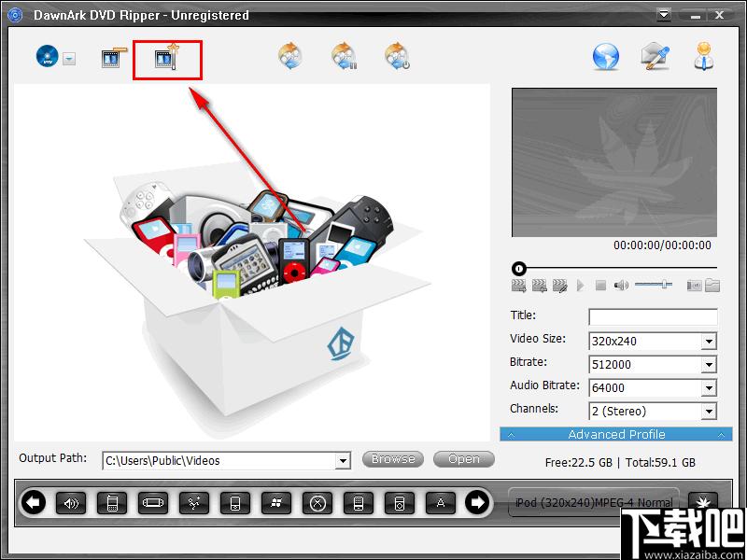This screenshot has width=747, height=560.
Task: Click the snapshot camera icon
Action: 694,286
